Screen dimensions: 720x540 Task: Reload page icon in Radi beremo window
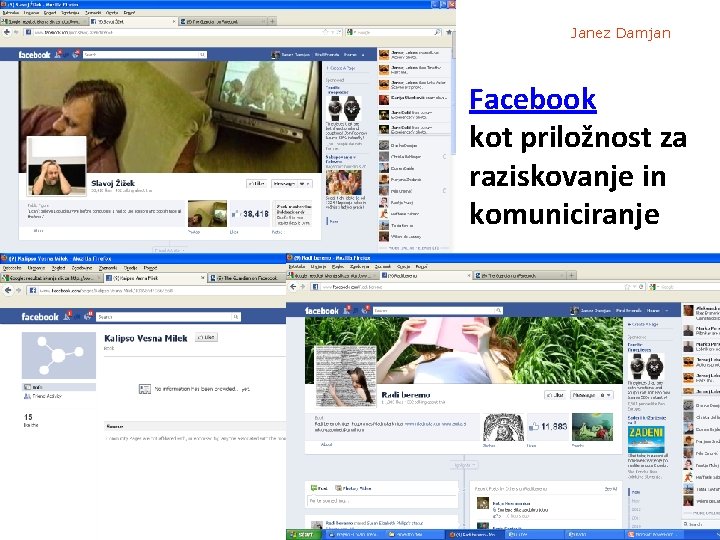pos(641,287)
